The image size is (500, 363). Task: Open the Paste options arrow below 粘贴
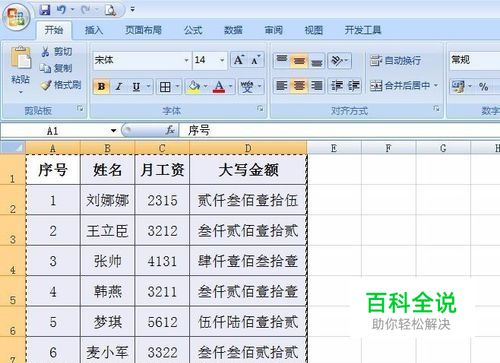pos(21,92)
